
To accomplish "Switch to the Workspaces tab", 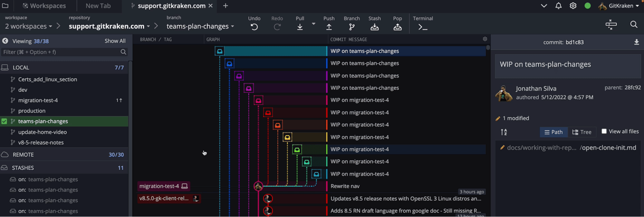I will pyautogui.click(x=44, y=6).
